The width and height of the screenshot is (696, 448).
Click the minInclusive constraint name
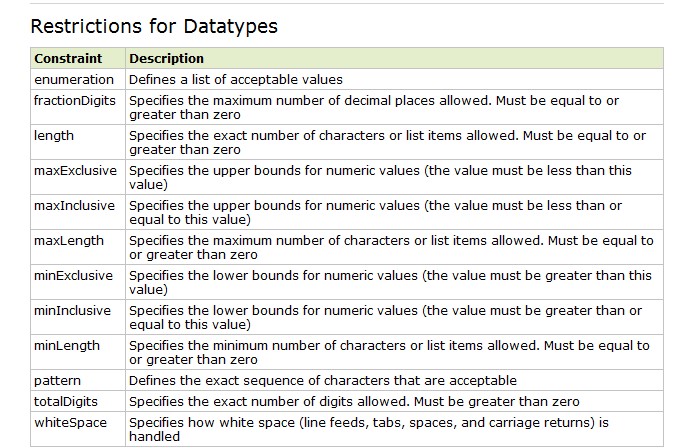tap(72, 310)
